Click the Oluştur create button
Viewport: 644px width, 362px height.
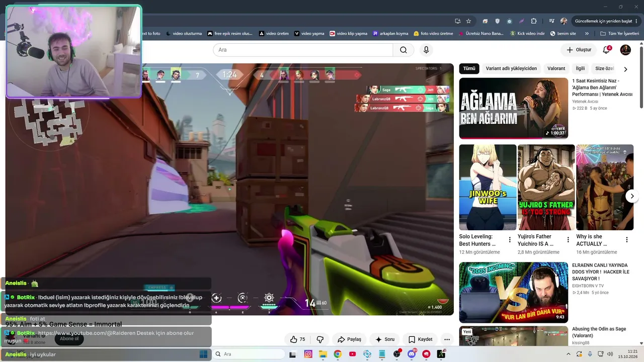[579, 50]
